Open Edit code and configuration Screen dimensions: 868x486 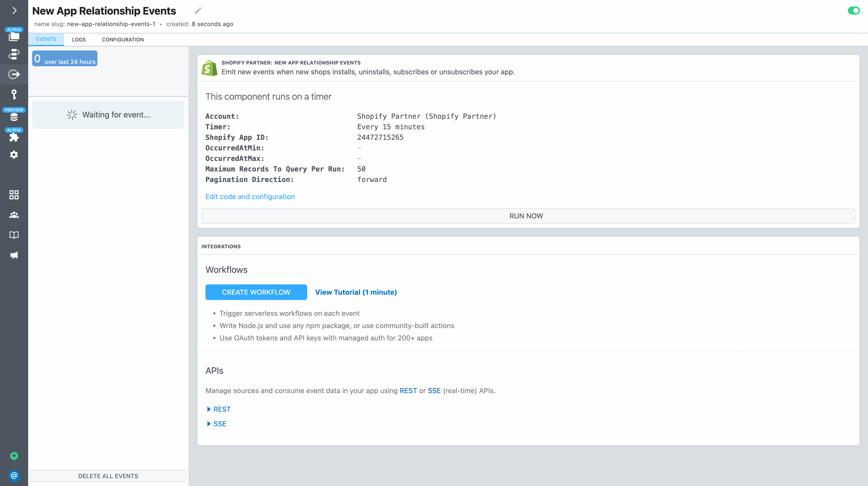pyautogui.click(x=250, y=196)
